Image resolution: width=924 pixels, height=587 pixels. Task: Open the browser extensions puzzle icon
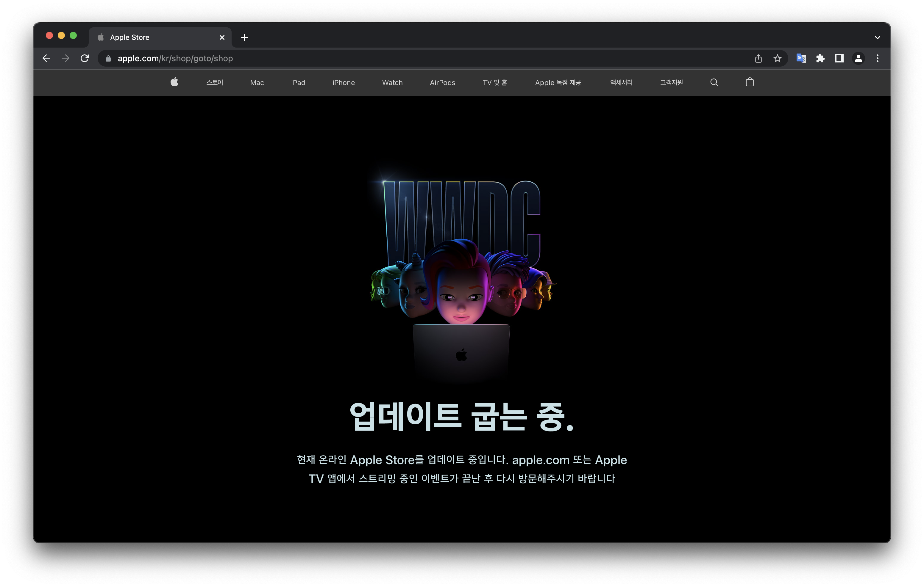820,58
